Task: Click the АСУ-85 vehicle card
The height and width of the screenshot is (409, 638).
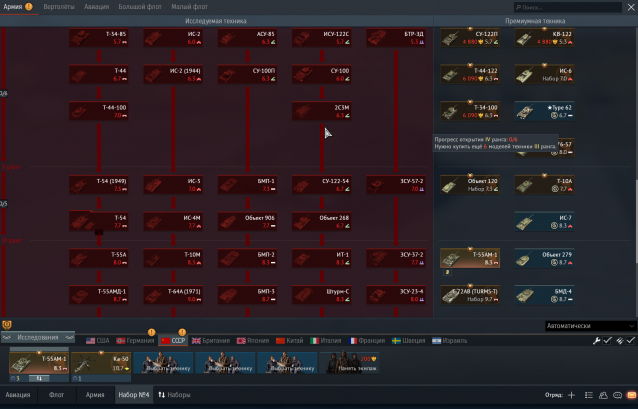Action: point(247,37)
